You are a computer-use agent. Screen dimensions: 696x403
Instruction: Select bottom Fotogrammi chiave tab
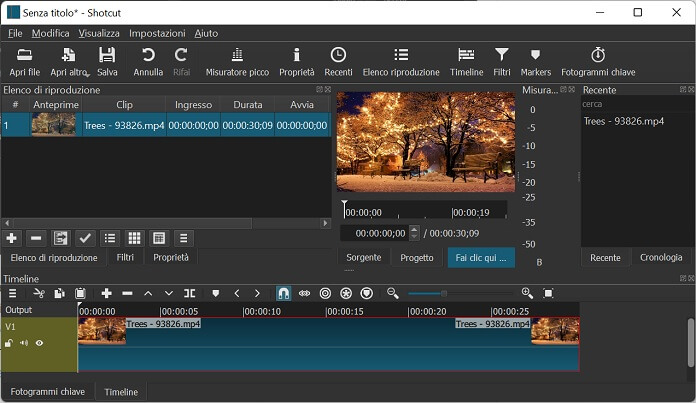coord(47,392)
